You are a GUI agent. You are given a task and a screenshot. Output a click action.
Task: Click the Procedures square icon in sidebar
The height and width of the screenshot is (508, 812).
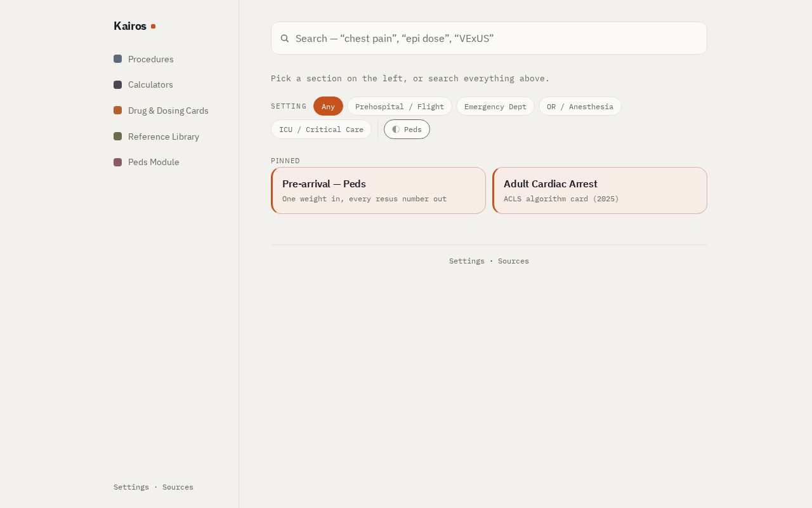[117, 59]
